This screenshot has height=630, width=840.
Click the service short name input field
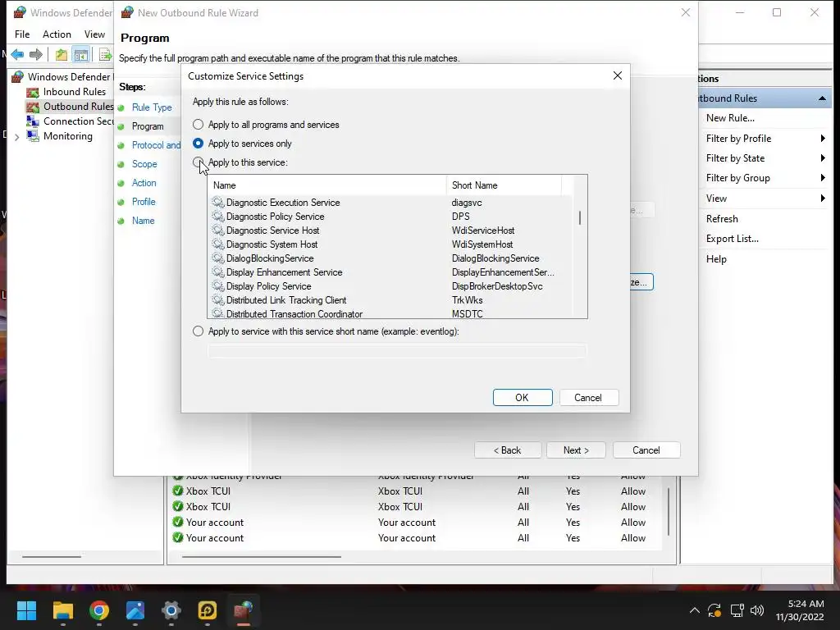[x=397, y=351]
